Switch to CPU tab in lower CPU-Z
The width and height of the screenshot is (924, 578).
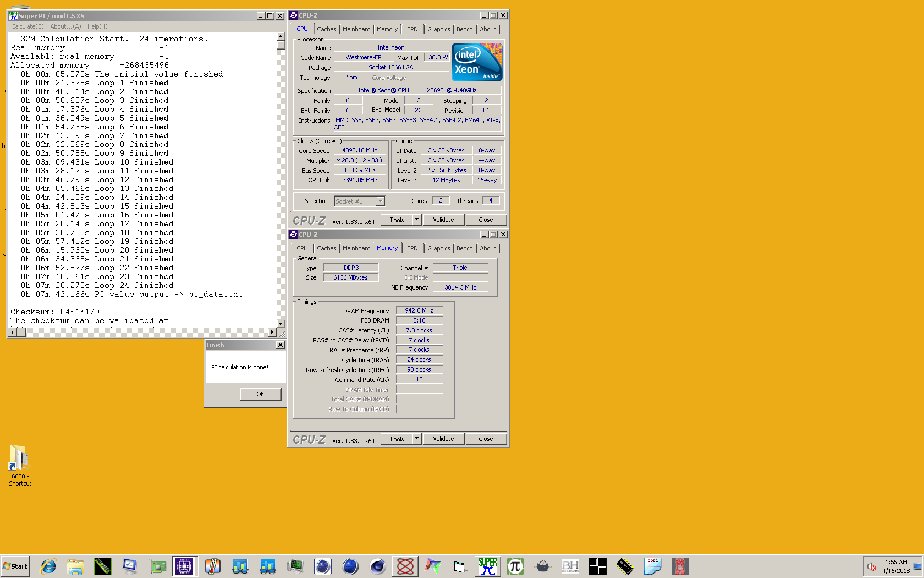click(302, 248)
